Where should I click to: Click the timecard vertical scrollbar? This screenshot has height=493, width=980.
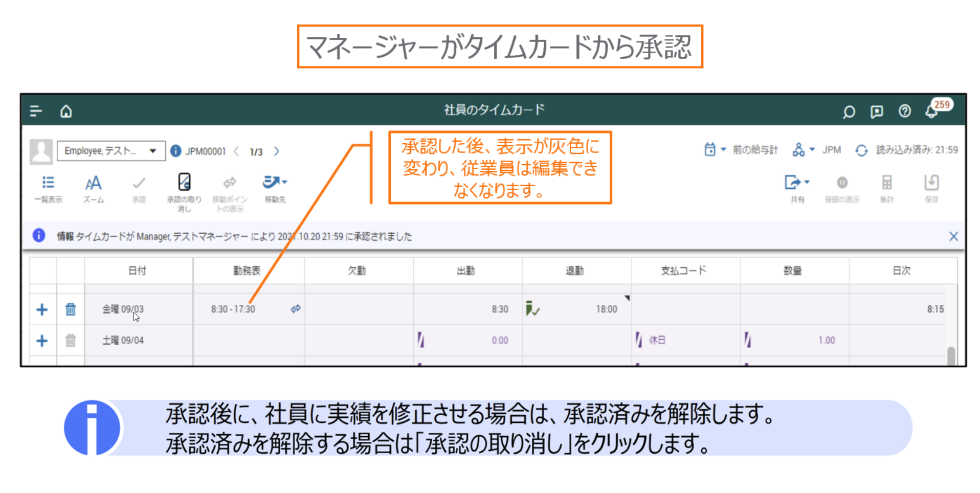[x=951, y=355]
